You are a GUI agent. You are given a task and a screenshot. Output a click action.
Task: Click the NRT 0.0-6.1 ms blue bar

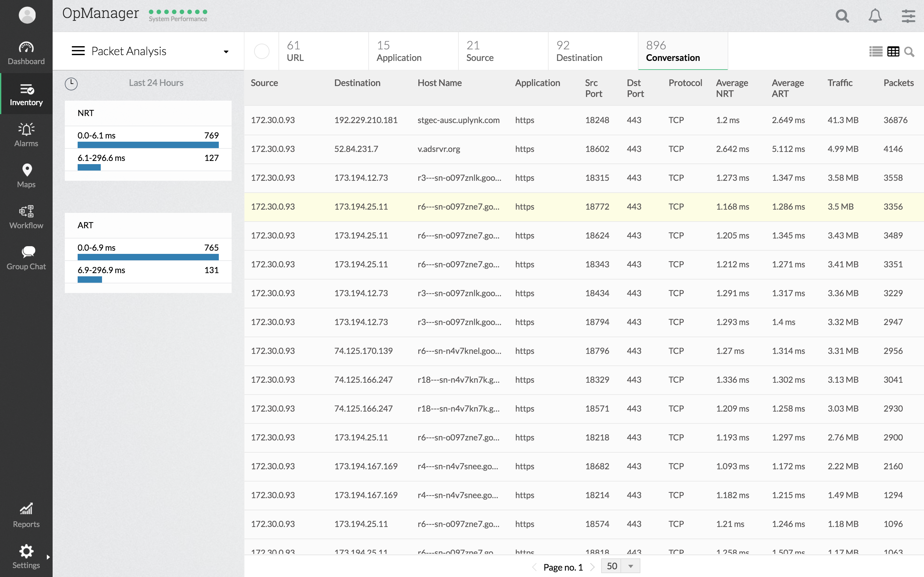[x=148, y=145]
